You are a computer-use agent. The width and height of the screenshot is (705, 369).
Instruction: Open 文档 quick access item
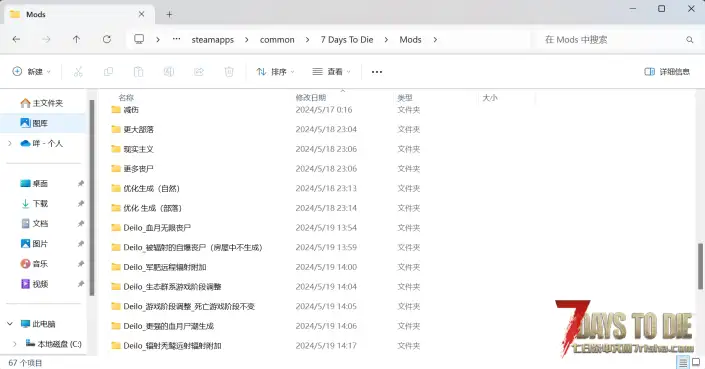[35, 223]
